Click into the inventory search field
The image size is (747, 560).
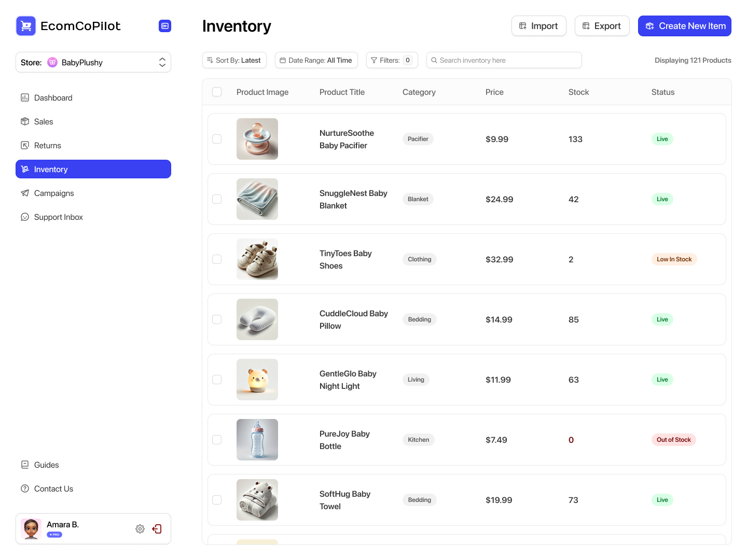tap(503, 60)
